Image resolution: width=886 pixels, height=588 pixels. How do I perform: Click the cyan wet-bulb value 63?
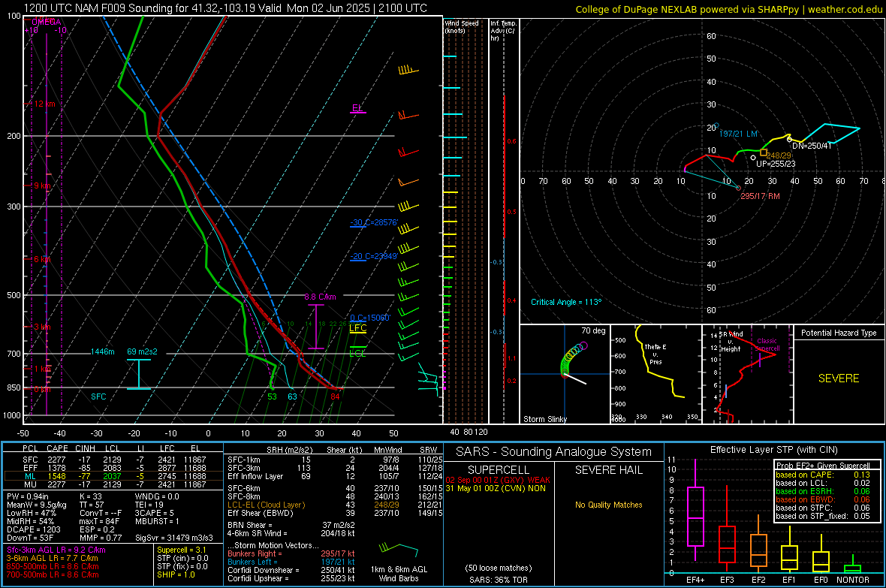[x=292, y=397]
